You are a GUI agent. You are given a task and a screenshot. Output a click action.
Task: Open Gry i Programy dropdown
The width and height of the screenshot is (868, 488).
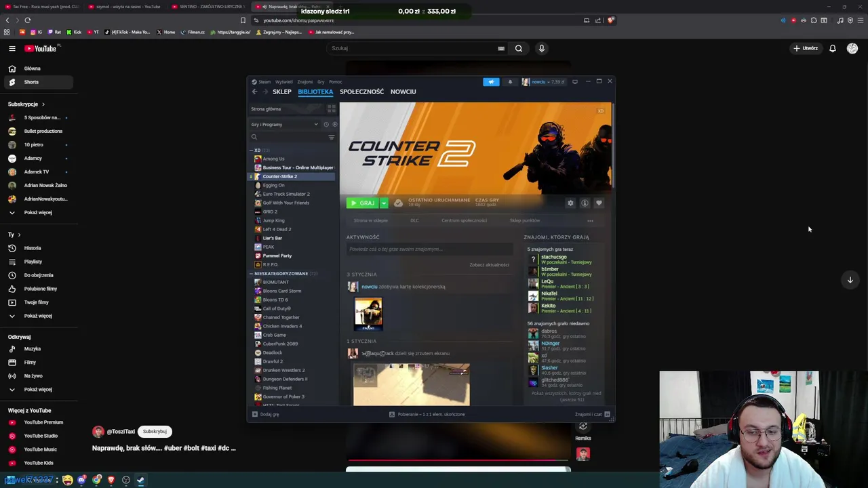tap(284, 125)
